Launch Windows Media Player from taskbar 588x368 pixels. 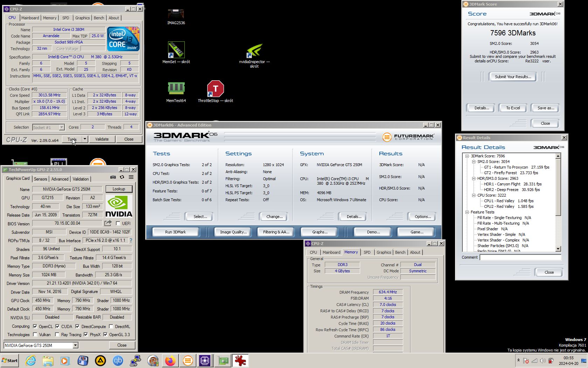pos(65,360)
